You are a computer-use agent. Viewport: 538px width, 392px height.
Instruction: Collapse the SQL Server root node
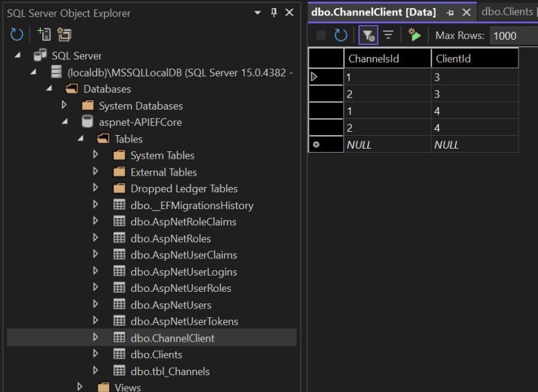[x=17, y=55]
